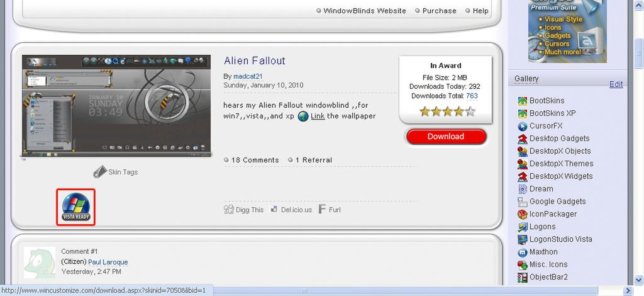This screenshot has height=296, width=644.
Task: Click the Comment #1 label
Action: pos(80,251)
